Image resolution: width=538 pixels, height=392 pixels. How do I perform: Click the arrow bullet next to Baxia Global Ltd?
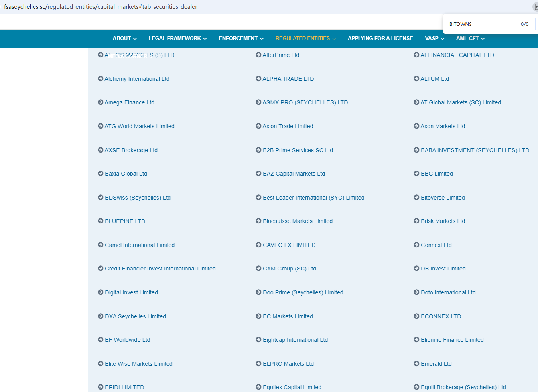pyautogui.click(x=101, y=174)
